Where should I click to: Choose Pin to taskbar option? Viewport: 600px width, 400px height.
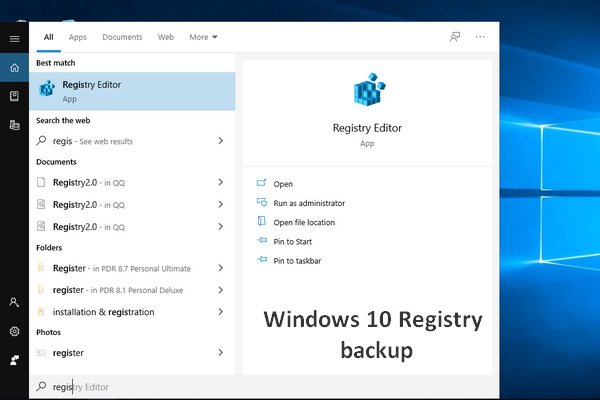(299, 260)
